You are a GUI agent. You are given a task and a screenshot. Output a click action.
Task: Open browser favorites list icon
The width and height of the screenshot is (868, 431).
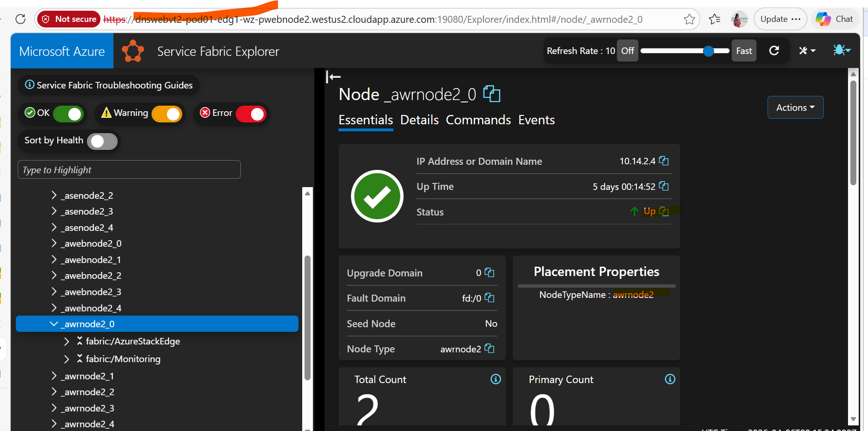click(715, 19)
